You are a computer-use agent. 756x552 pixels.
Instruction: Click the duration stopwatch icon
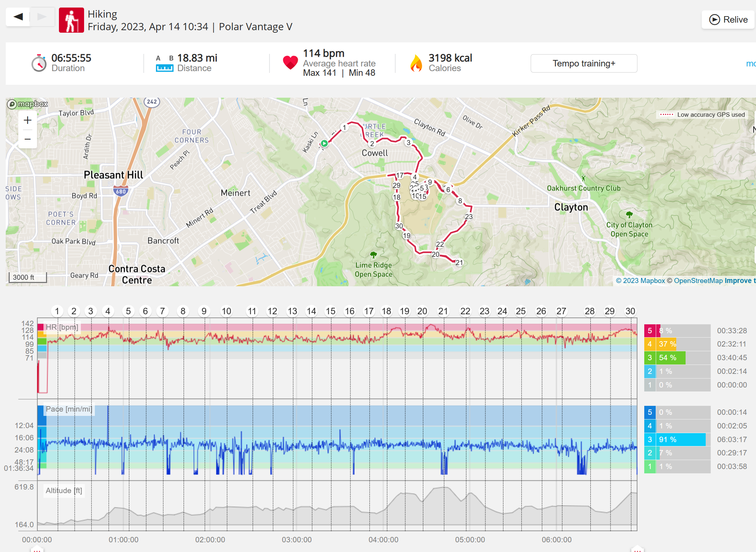click(x=39, y=63)
